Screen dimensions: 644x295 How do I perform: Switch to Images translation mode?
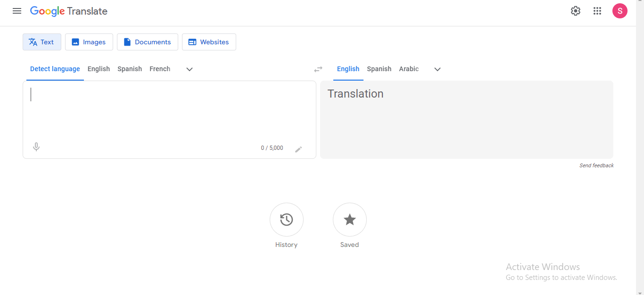click(x=89, y=42)
